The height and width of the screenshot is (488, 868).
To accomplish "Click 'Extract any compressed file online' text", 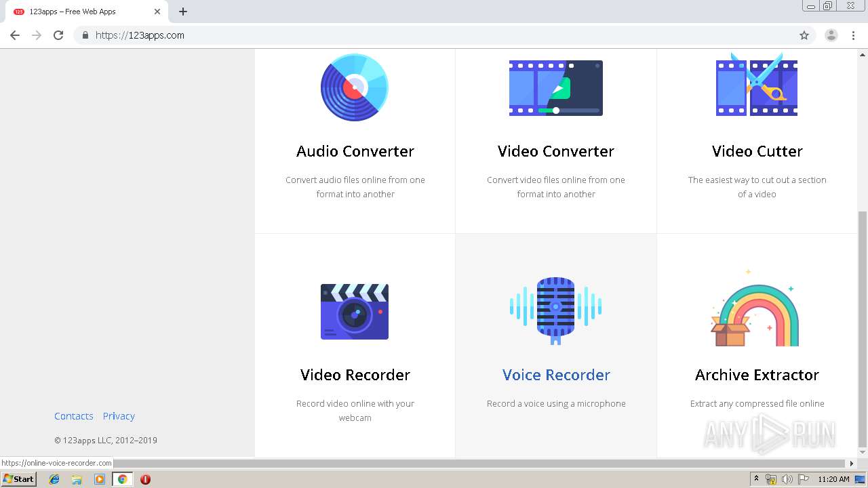I will 757,403.
